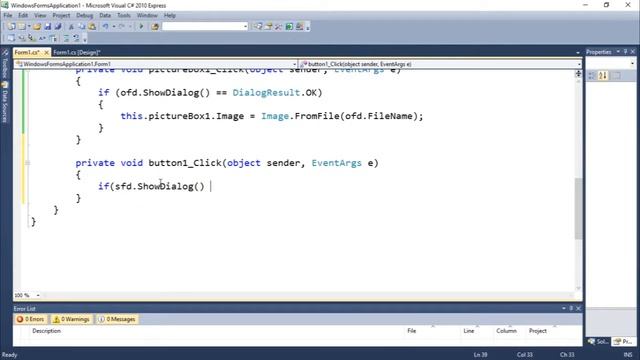This screenshot has width=640, height=360.
Task: Open the Debug menu
Action: [84, 16]
